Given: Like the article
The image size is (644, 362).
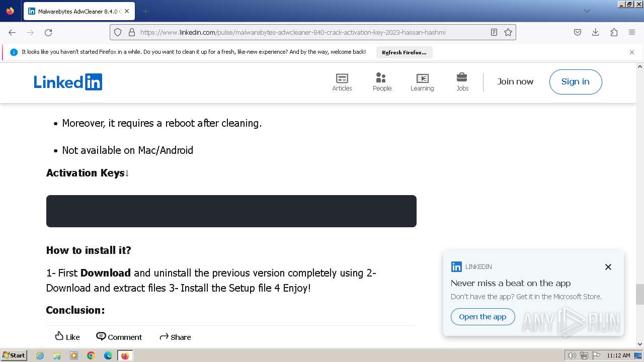Looking at the screenshot, I should tap(67, 337).
